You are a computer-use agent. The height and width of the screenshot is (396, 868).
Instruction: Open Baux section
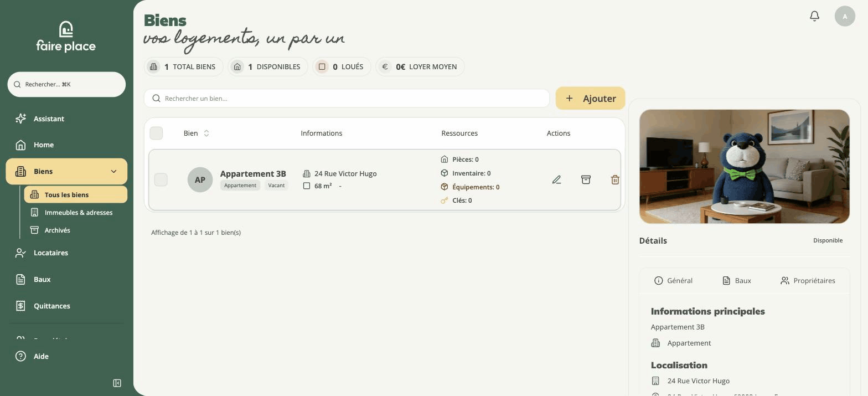coord(66,279)
